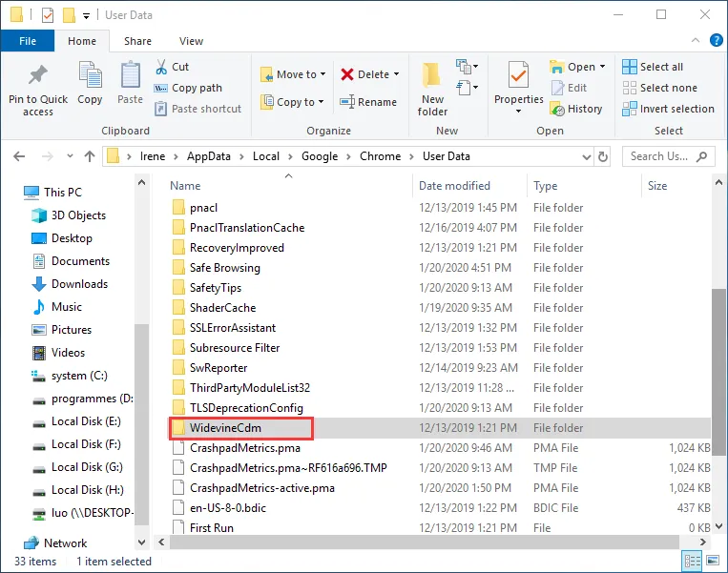
Task: Refresh the current folder view
Action: (x=602, y=156)
